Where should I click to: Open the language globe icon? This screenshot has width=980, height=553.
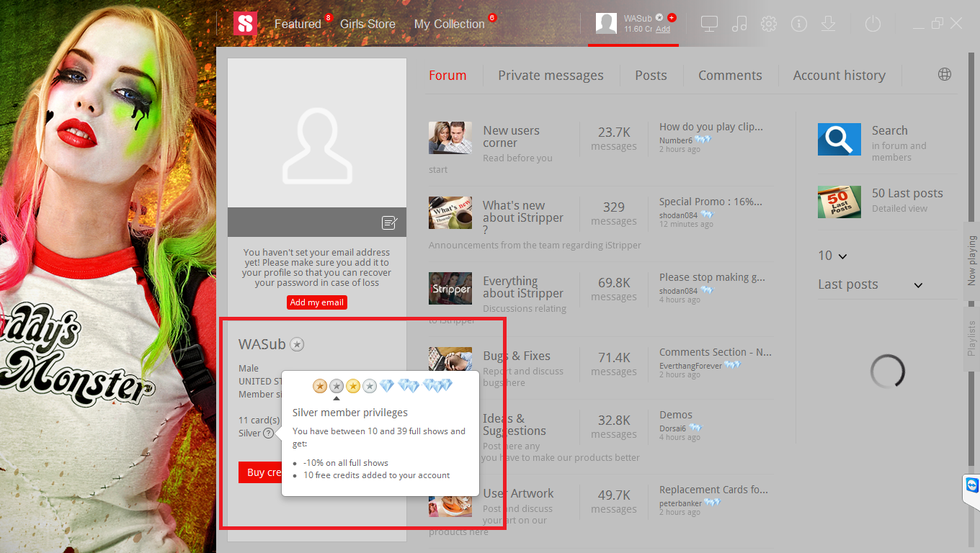click(x=945, y=75)
